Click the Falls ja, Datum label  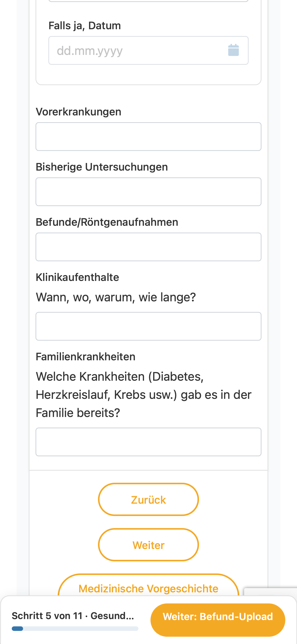[85, 26]
